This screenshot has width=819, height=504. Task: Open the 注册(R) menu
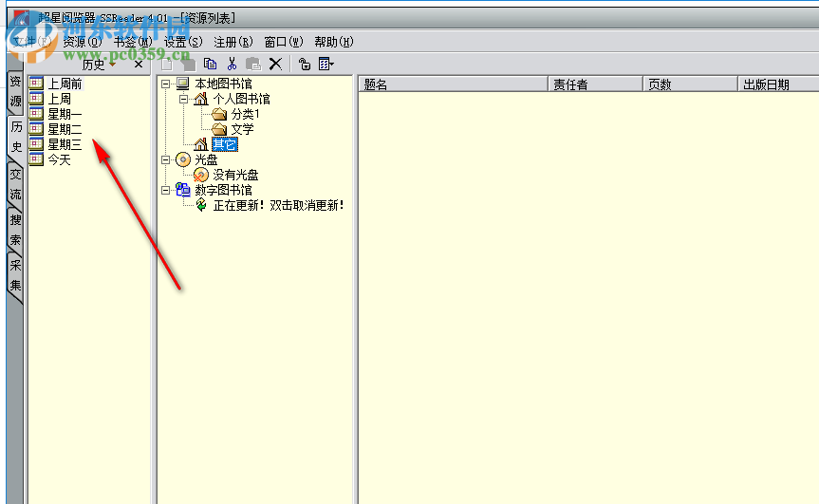click(233, 42)
